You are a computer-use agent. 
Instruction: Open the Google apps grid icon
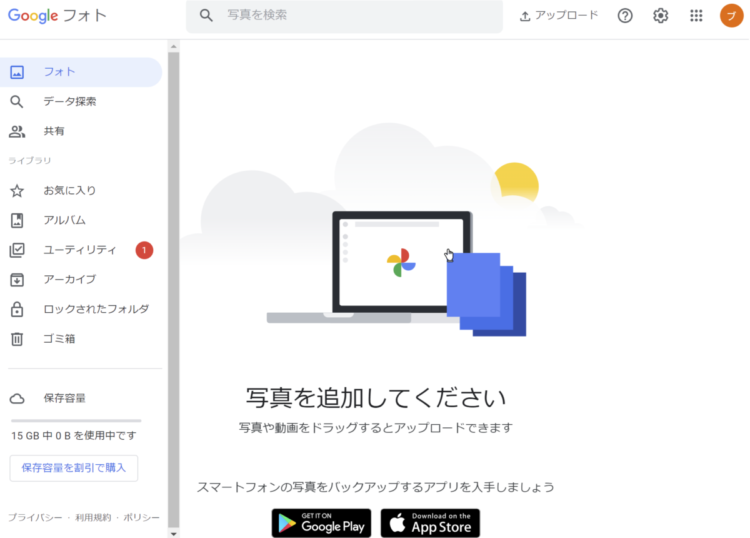point(696,16)
